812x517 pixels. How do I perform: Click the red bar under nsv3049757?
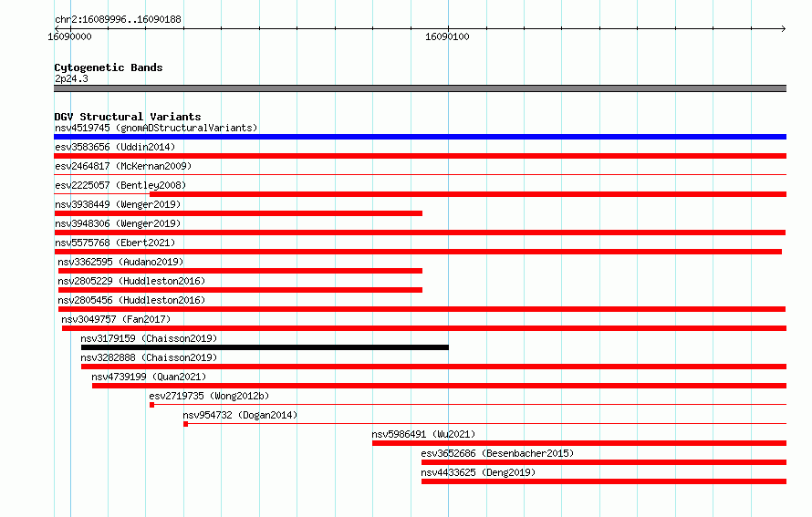point(424,328)
